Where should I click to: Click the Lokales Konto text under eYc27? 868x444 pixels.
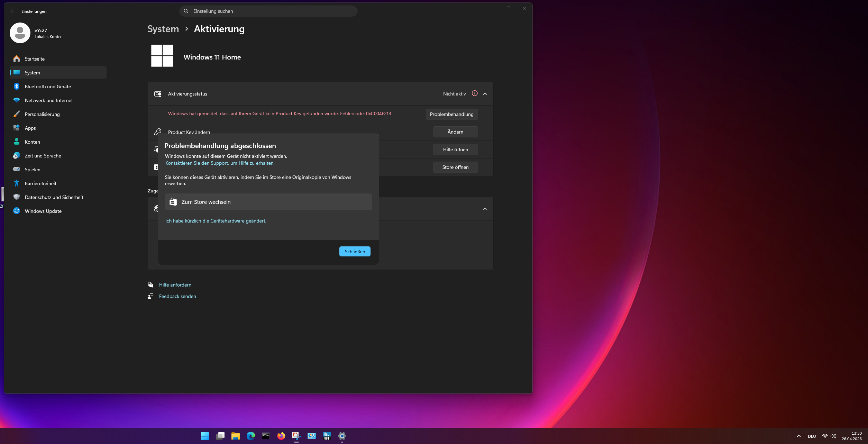tap(48, 37)
